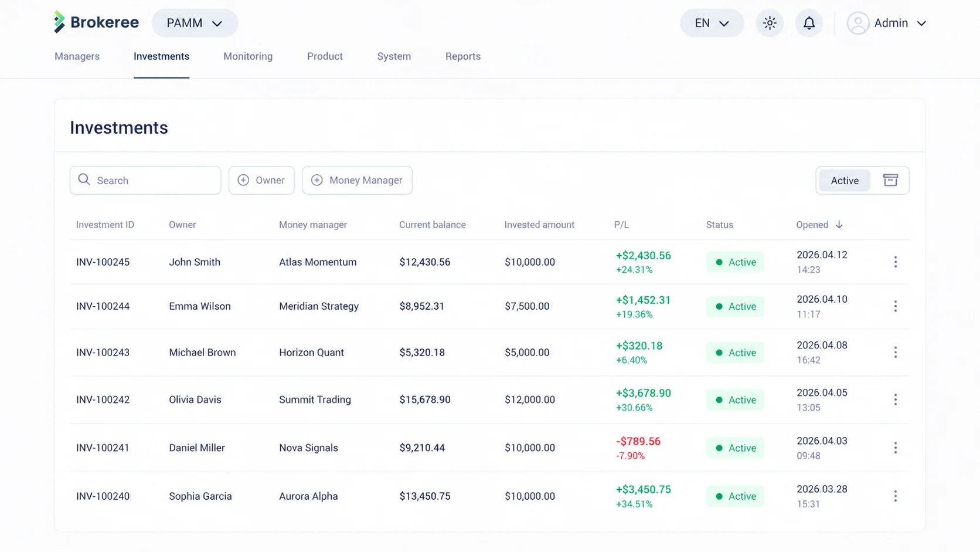Sort by the Status column header
Image resolution: width=980 pixels, height=552 pixels.
720,225
